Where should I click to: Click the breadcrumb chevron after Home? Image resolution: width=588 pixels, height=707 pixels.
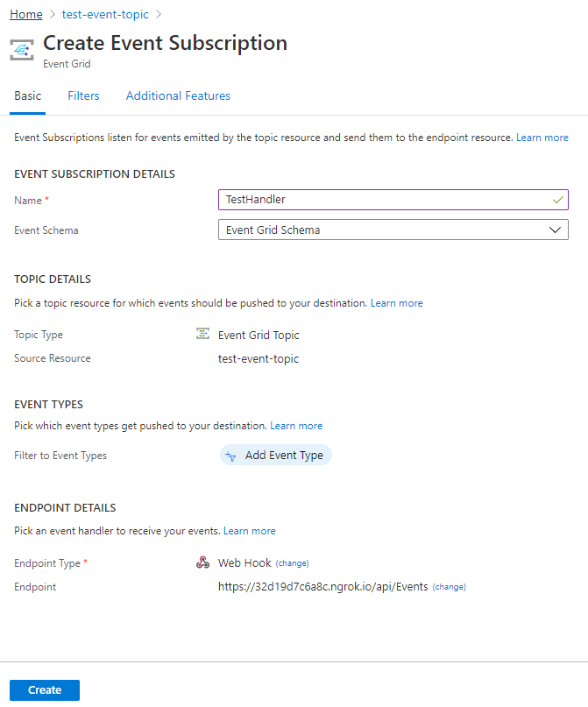coord(53,14)
